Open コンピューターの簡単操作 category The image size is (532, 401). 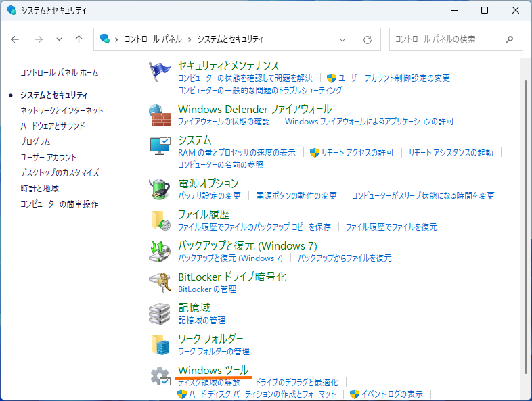(60, 204)
